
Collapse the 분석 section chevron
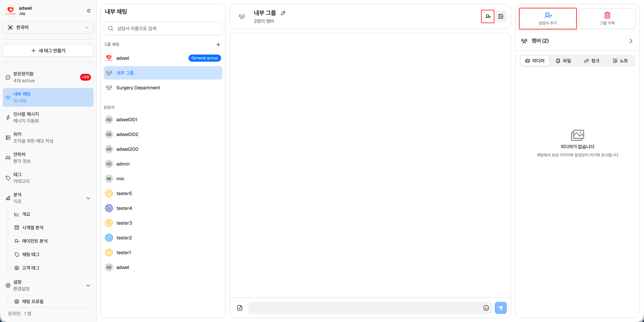88,198
